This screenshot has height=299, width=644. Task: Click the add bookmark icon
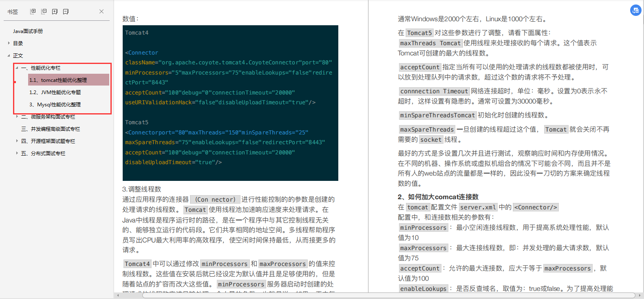(55, 11)
